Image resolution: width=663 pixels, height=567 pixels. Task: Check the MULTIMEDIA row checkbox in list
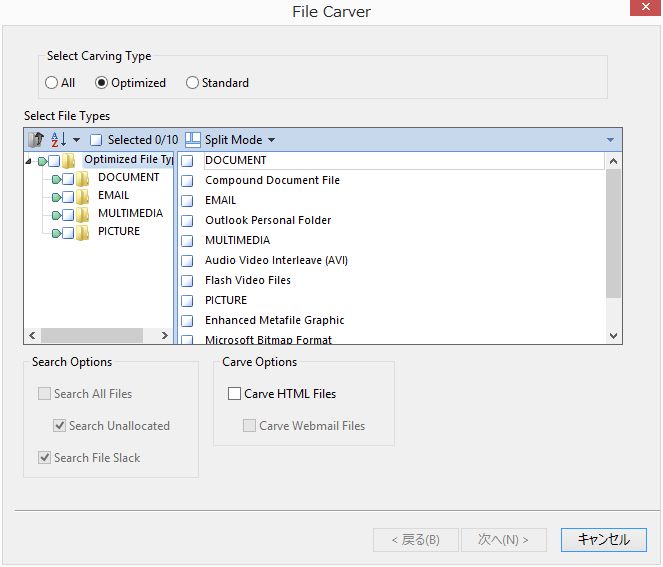(187, 241)
